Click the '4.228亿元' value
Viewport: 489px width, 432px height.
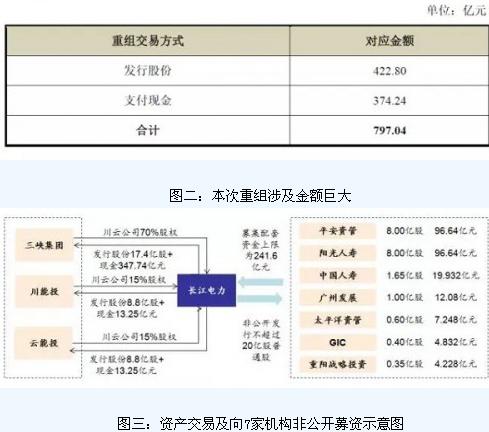click(x=455, y=364)
